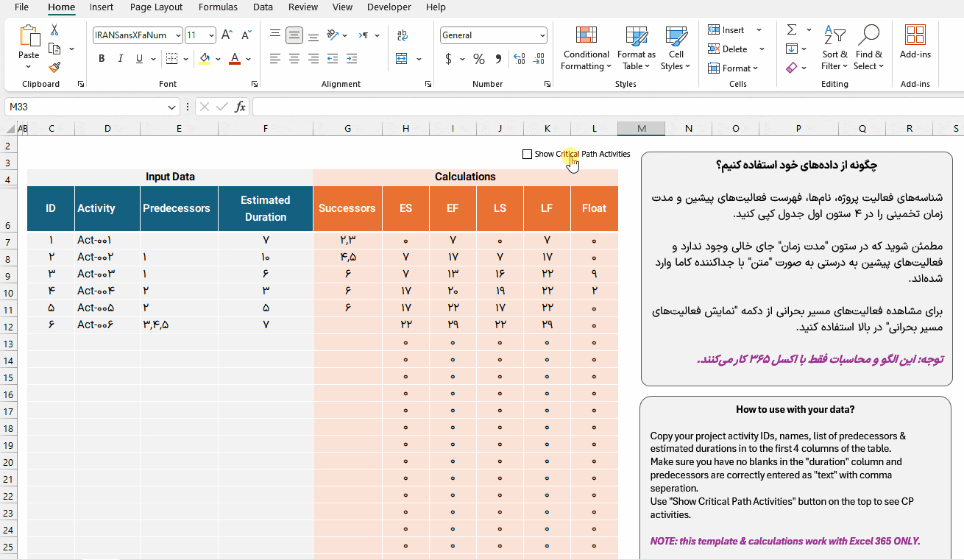Click the Wrap Text icon
Image resolution: width=964 pixels, height=560 pixels.
point(403,35)
